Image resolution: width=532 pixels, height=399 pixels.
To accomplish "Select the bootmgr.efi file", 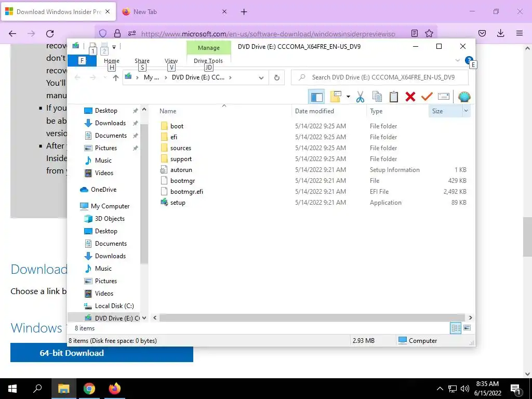I will (187, 192).
